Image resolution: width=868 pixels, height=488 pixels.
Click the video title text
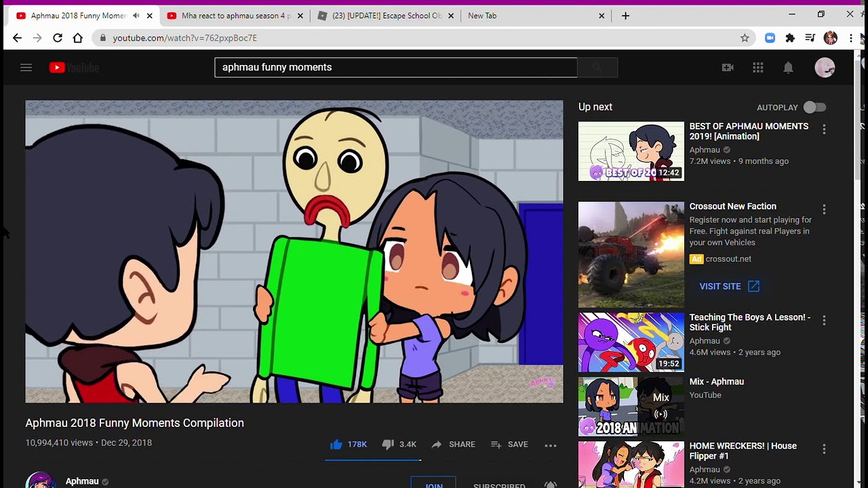(134, 423)
